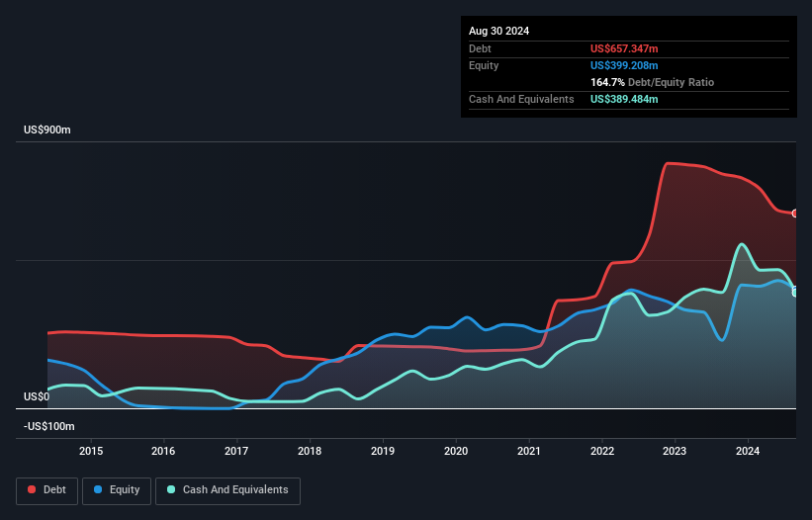Click the US$399.208m equity value
Viewport: 812px width, 520px height.
(624, 65)
